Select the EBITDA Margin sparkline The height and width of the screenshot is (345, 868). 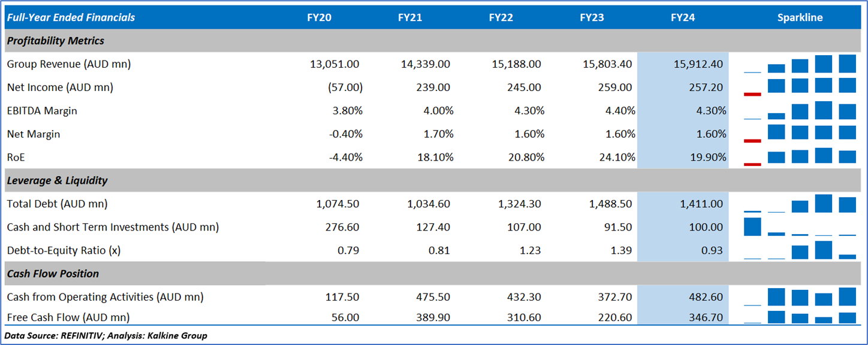800,111
